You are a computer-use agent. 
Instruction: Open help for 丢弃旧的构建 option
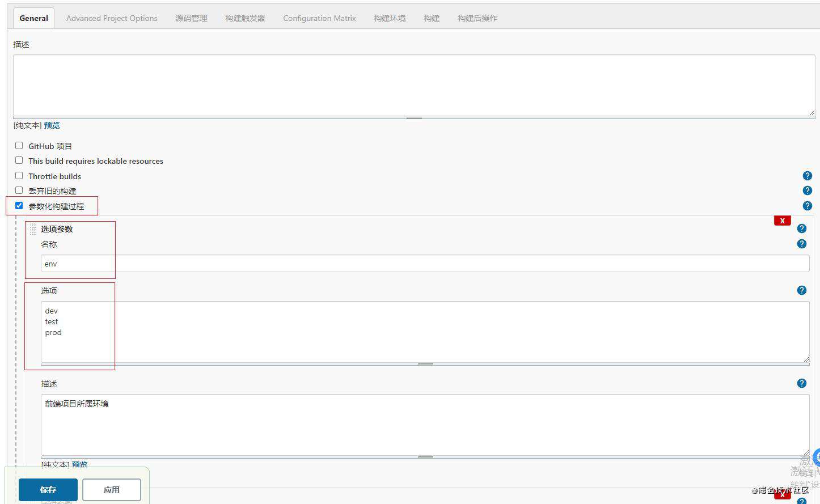coord(808,190)
